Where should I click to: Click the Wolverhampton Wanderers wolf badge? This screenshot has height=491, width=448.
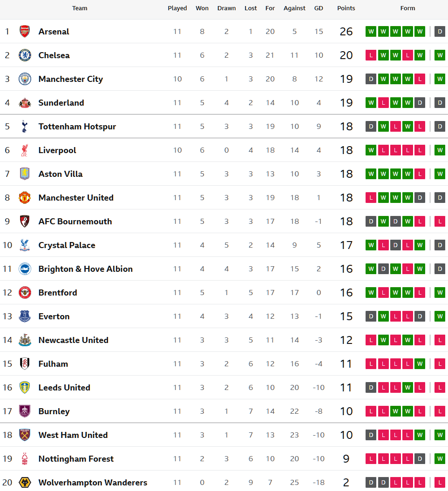[x=25, y=483]
